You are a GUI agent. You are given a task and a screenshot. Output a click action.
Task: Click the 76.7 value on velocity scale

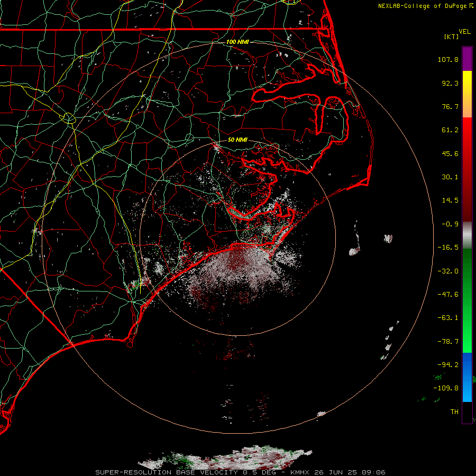(450, 106)
